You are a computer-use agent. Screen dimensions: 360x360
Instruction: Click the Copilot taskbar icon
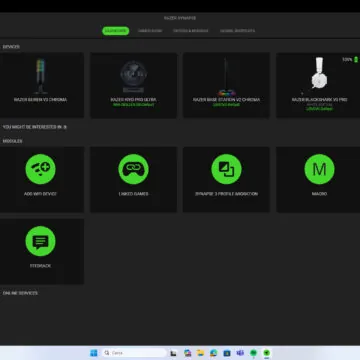(x=187, y=353)
